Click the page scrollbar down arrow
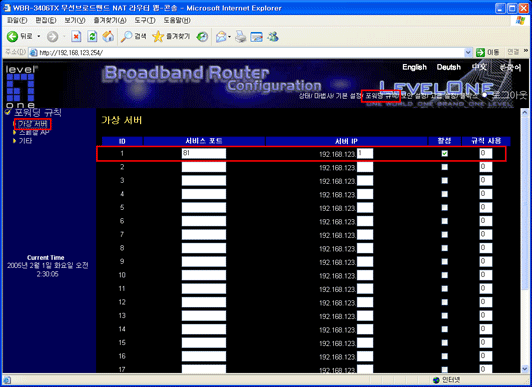The width and height of the screenshot is (532, 387). (x=525, y=368)
